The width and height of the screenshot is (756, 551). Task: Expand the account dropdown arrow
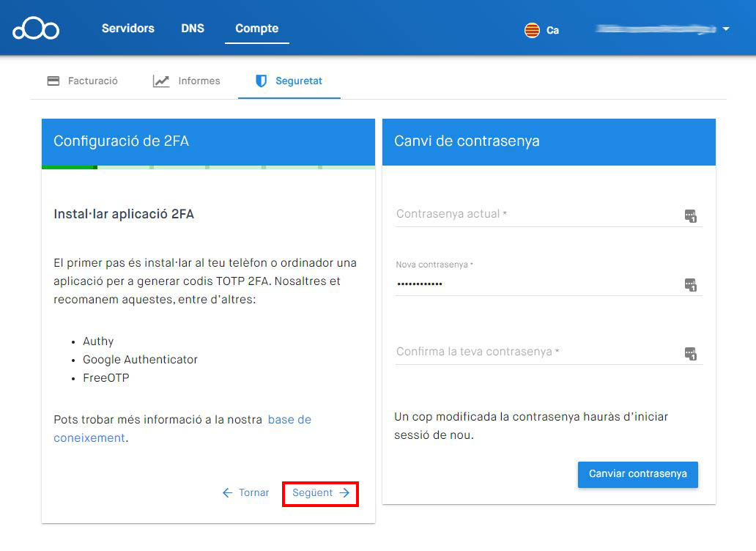726,29
